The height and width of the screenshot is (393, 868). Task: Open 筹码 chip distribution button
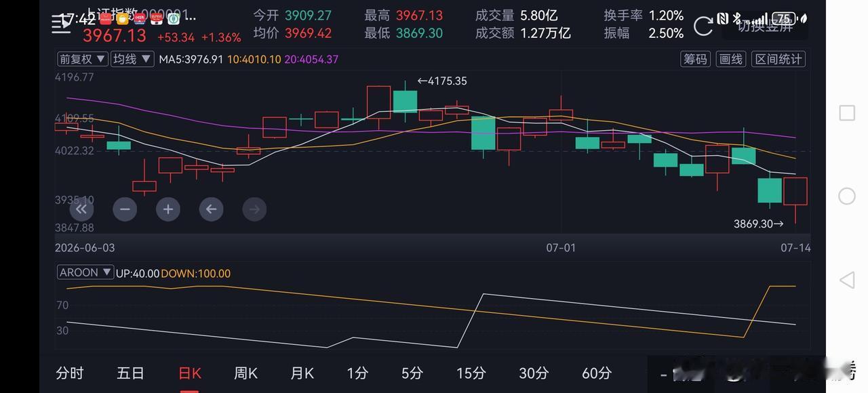pos(696,59)
